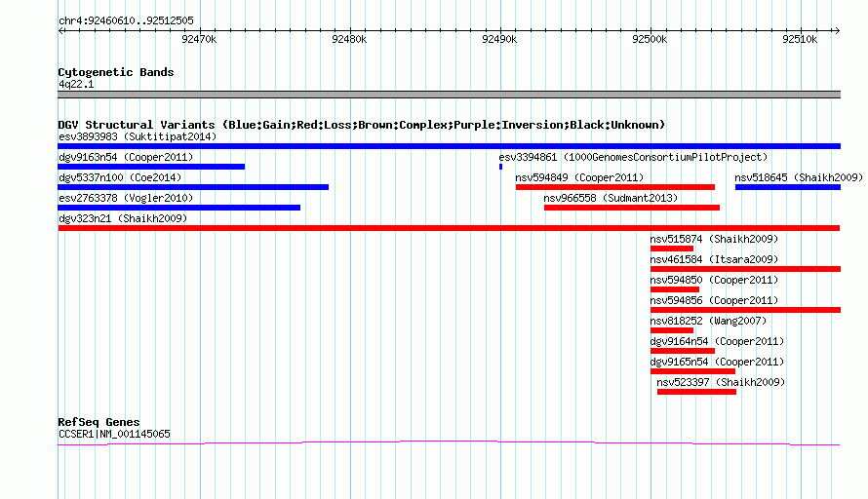
Task: Click the red bar under nsv594856
Action: pyautogui.click(x=746, y=310)
